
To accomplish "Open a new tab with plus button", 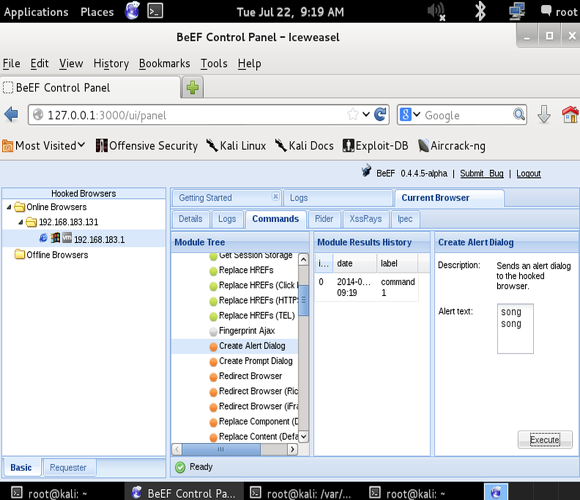I will point(192,88).
